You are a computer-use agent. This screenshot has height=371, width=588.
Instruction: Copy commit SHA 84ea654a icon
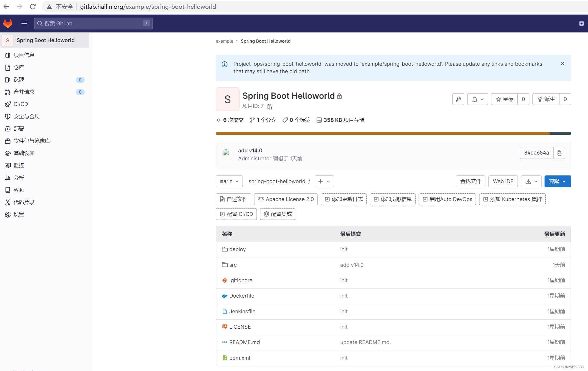559,153
